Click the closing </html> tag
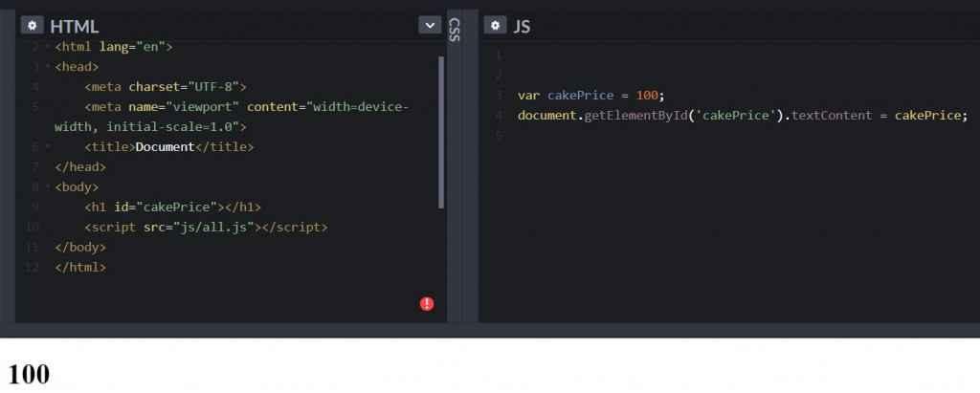The width and height of the screenshot is (980, 393). [x=80, y=267]
